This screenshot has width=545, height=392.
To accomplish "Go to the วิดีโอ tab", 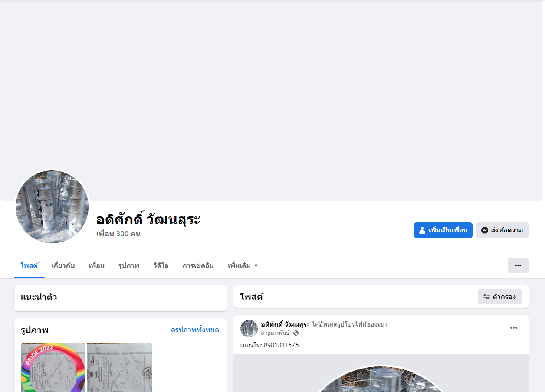I will pyautogui.click(x=161, y=265).
